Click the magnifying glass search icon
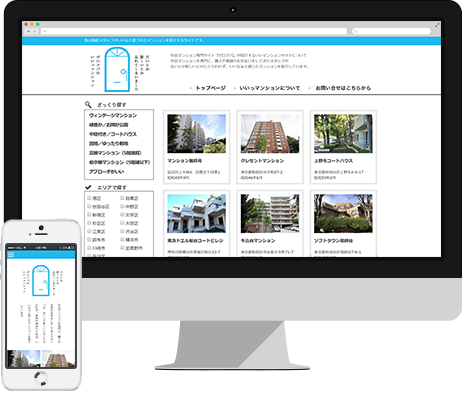This screenshot has width=462, height=400. [x=88, y=104]
